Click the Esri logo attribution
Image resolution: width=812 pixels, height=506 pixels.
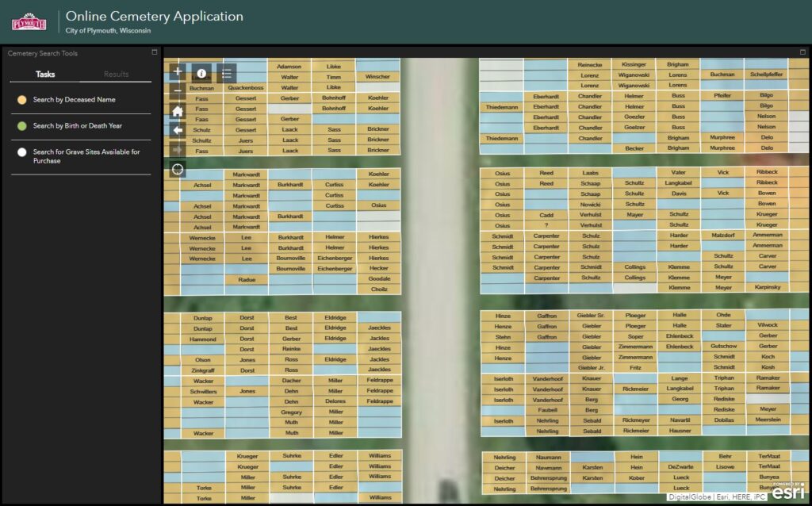click(787, 491)
